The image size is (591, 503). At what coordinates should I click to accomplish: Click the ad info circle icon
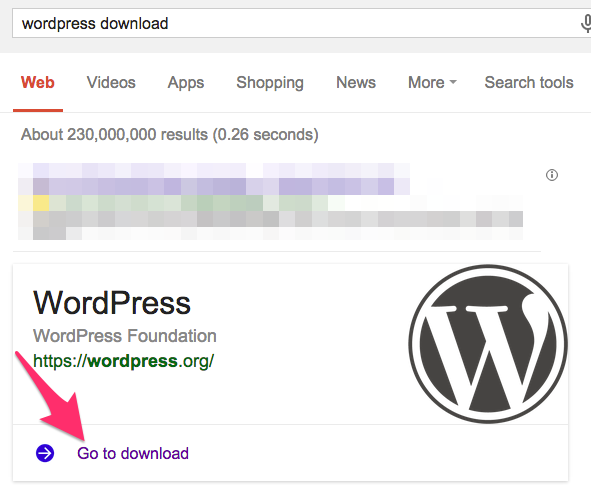552,175
